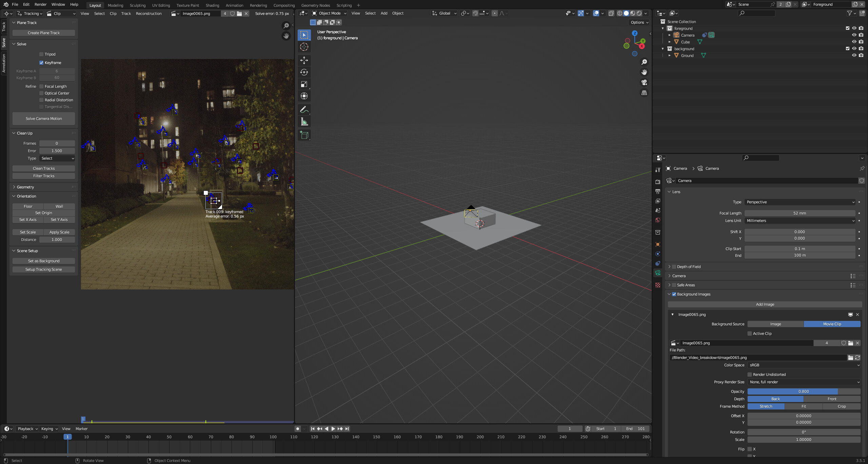The image size is (868, 464).
Task: Jump to the last frame with playback controls
Action: tap(347, 428)
